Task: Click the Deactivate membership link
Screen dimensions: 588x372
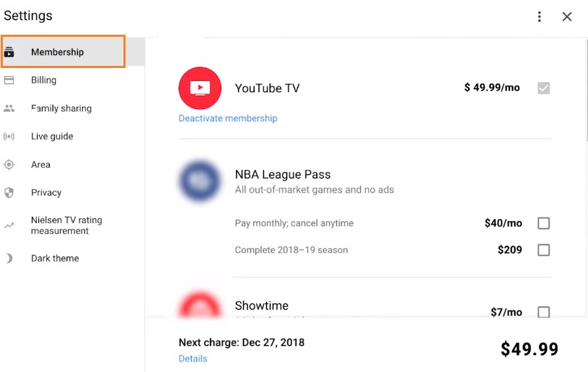Action: [228, 118]
